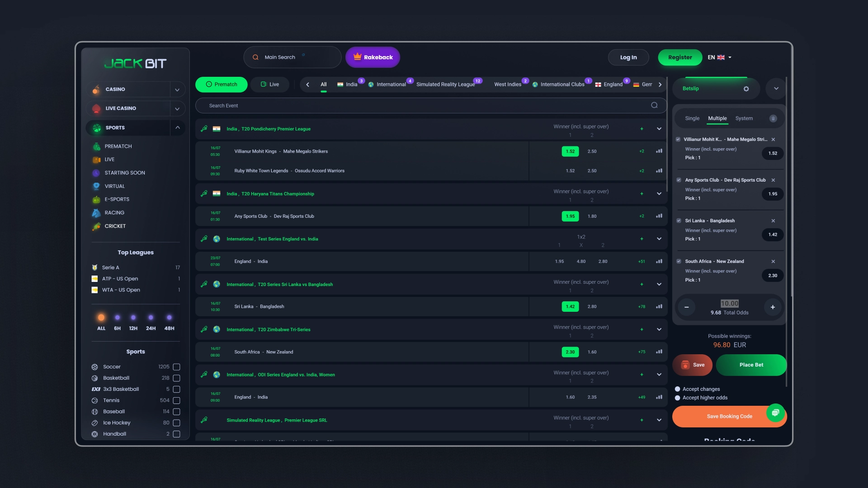The height and width of the screenshot is (488, 868).
Task: Collapse the Betslip panel chevron
Action: [776, 89]
